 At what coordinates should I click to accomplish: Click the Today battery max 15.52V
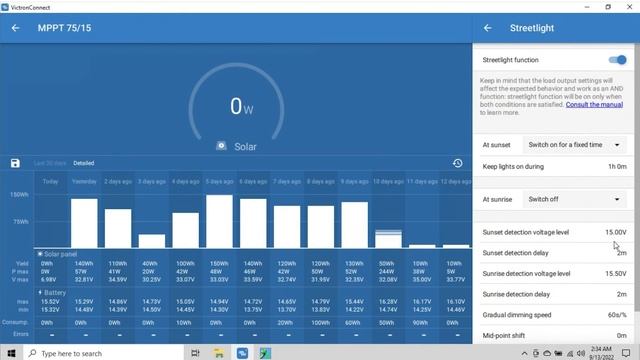[50, 302]
